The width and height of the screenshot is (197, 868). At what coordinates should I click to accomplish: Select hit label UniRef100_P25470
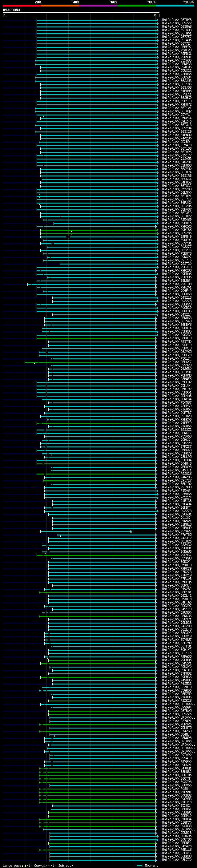point(177,145)
